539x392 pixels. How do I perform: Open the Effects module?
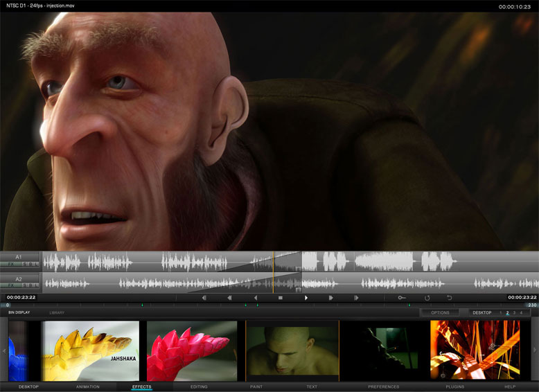coord(141,387)
